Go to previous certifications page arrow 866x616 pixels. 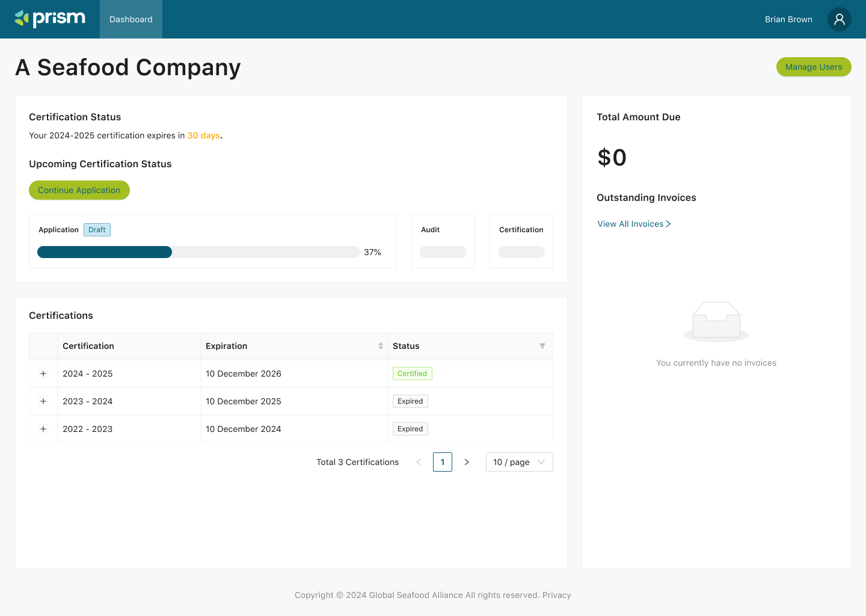[419, 462]
